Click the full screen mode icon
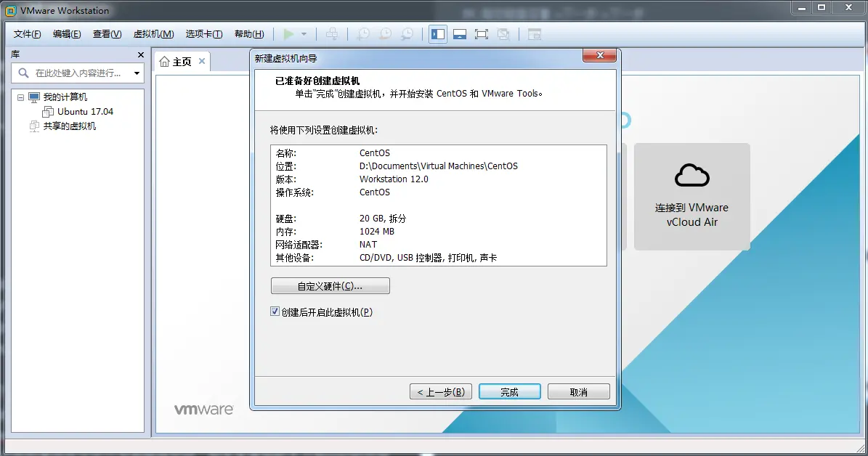The image size is (868, 456). coord(482,34)
